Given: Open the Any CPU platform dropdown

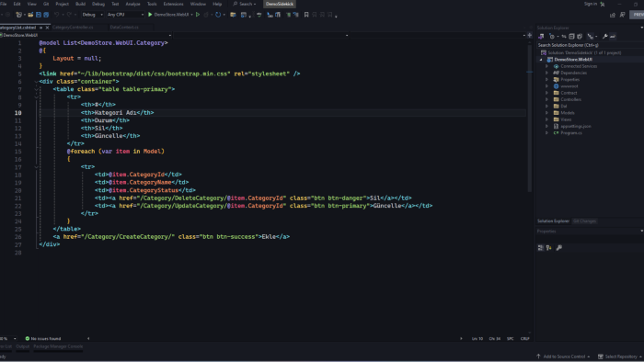Looking at the screenshot, I should pos(125,15).
